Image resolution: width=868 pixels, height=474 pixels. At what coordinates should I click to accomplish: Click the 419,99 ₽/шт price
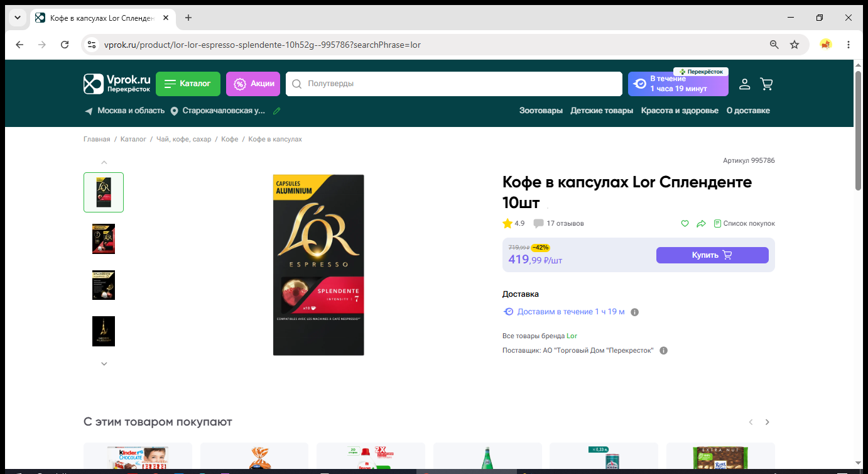[535, 259]
